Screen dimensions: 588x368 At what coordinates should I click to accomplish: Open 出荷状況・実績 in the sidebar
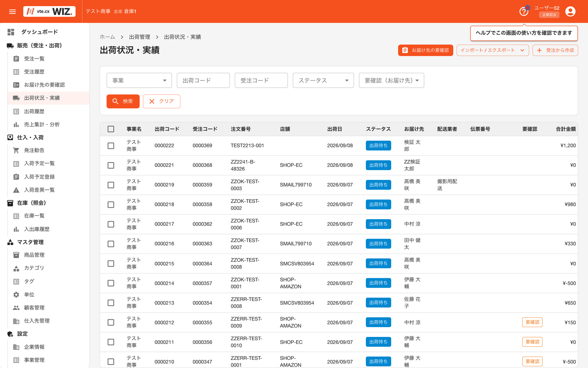pyautogui.click(x=49, y=98)
